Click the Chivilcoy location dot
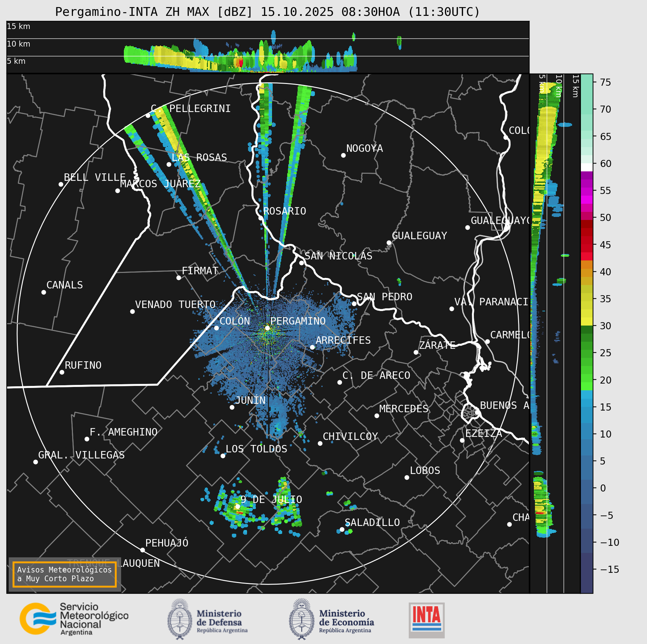 (320, 443)
